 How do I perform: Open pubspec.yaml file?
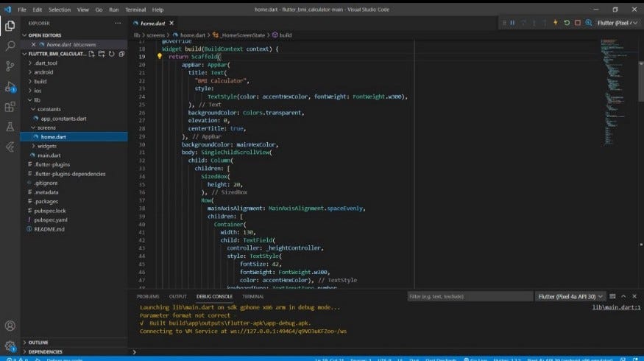51,220
